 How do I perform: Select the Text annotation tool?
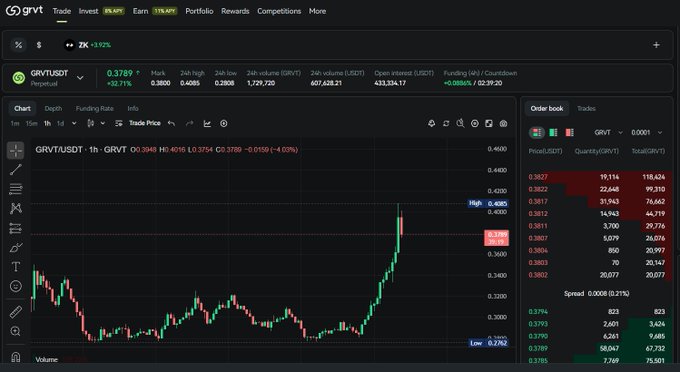click(x=16, y=267)
